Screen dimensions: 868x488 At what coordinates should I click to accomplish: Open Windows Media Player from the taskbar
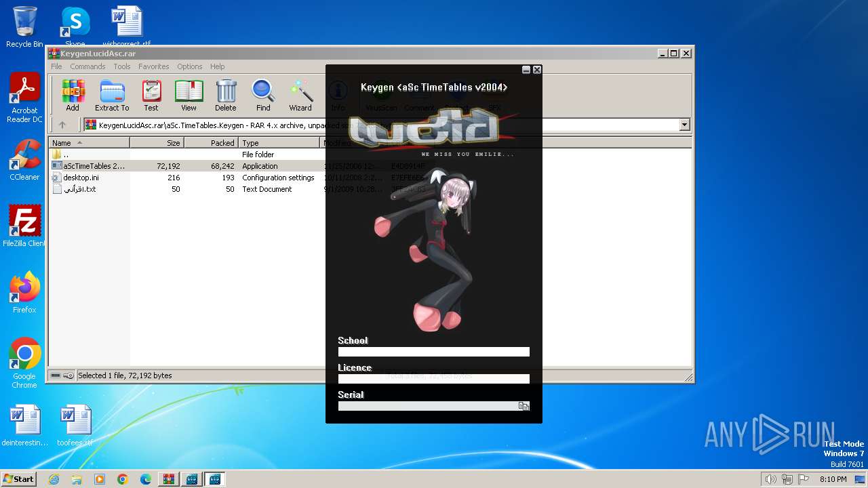point(100,479)
